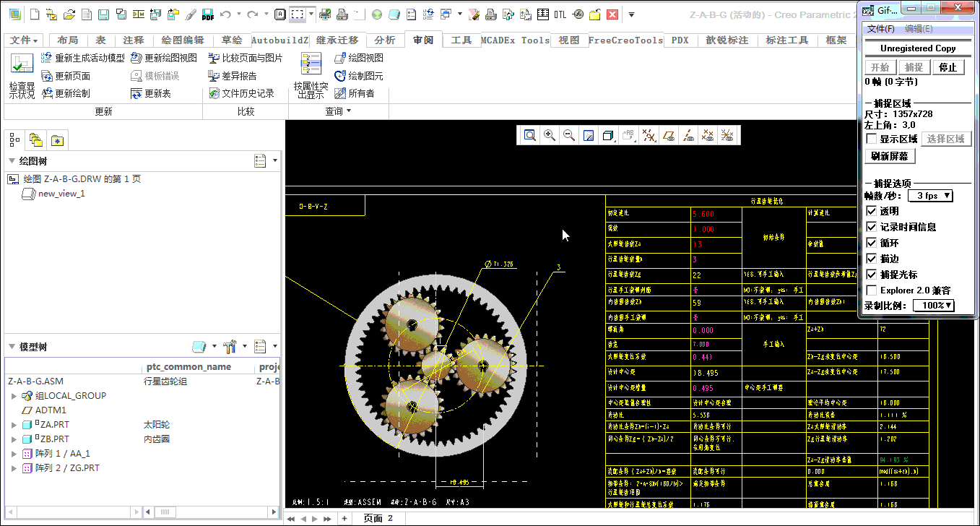Toggle Record Time Info (记录时间信息) checkbox
This screenshot has height=526, width=980.
(872, 227)
